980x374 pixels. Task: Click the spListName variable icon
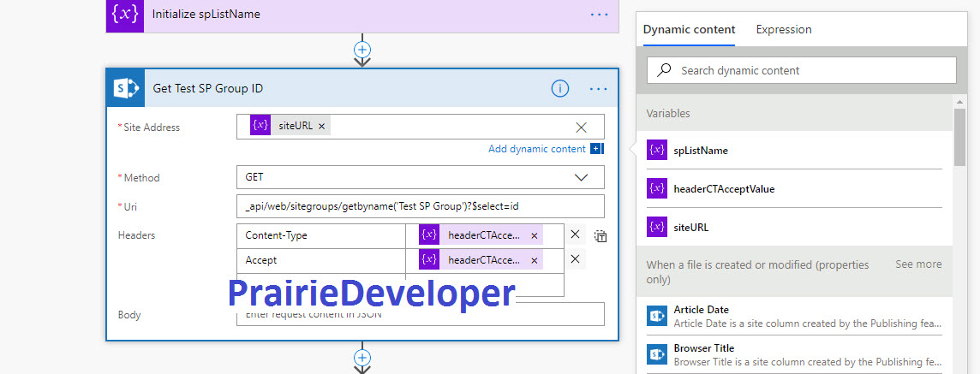(656, 150)
